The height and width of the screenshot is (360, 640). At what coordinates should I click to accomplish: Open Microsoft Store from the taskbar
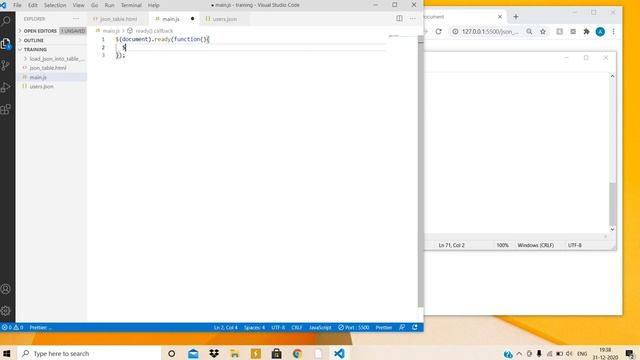coord(276,353)
